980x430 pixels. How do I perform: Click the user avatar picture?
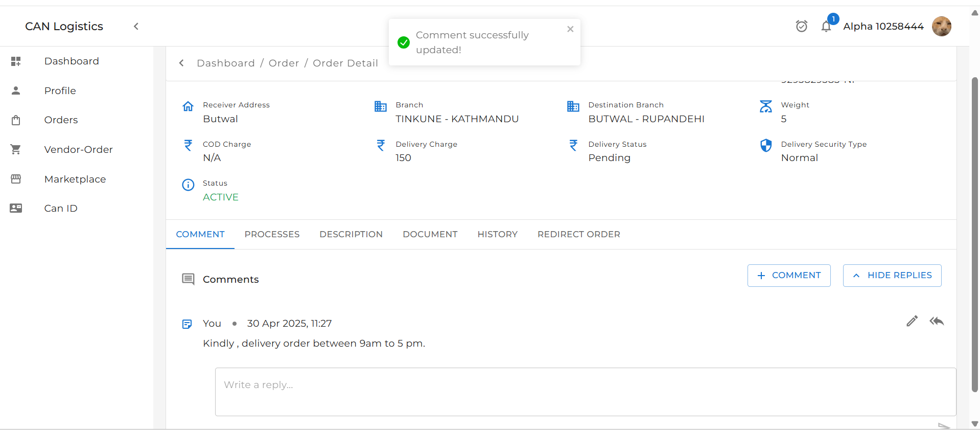(942, 26)
